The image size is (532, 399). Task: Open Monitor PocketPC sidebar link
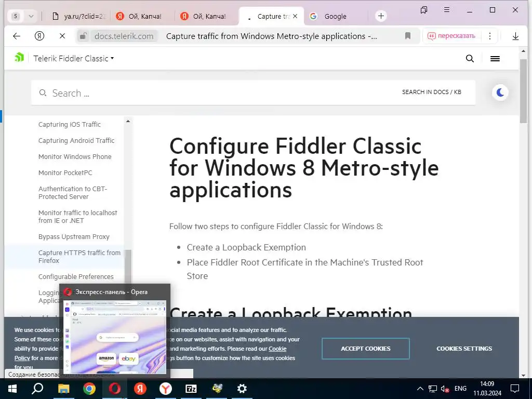click(x=65, y=172)
